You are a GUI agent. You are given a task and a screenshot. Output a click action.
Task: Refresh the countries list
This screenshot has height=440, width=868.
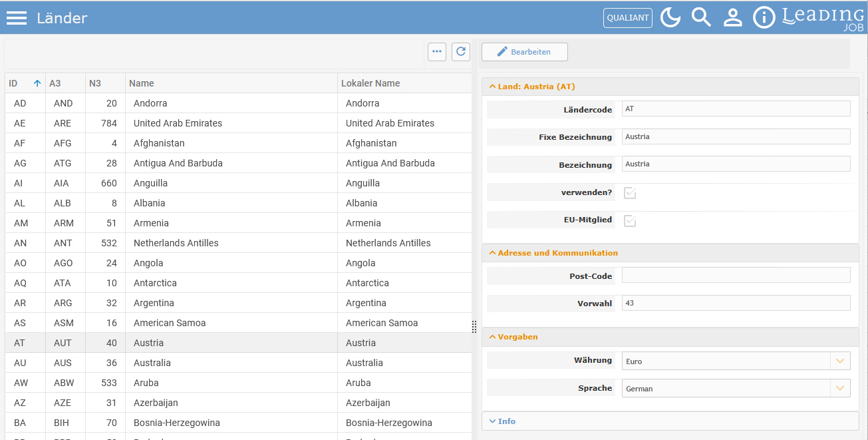pyautogui.click(x=461, y=52)
